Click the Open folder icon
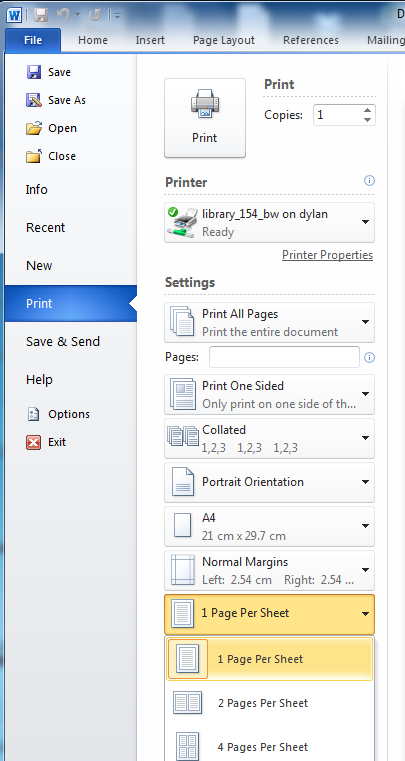Screen dimensions: 405x761 click(x=34, y=128)
